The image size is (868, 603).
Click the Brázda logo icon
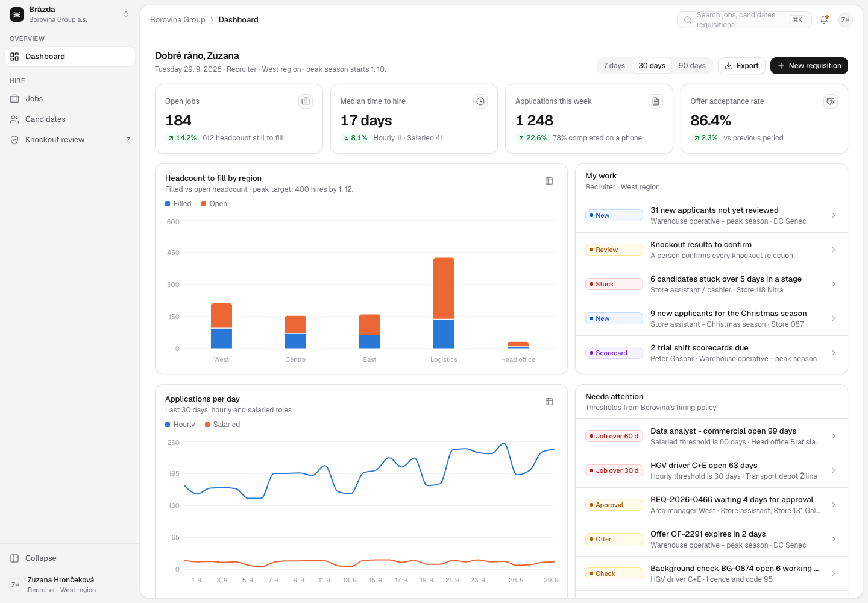point(17,14)
